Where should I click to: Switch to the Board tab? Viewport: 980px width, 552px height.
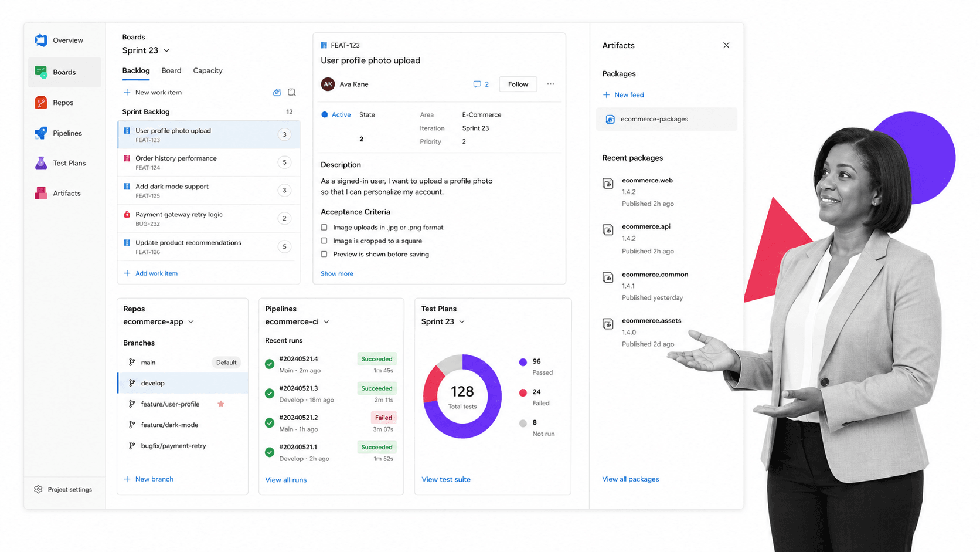click(x=171, y=70)
